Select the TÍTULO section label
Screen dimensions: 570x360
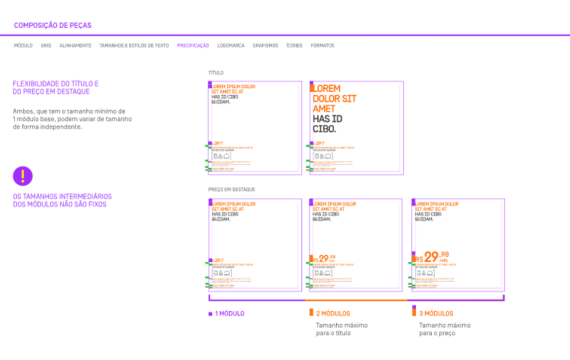(216, 73)
